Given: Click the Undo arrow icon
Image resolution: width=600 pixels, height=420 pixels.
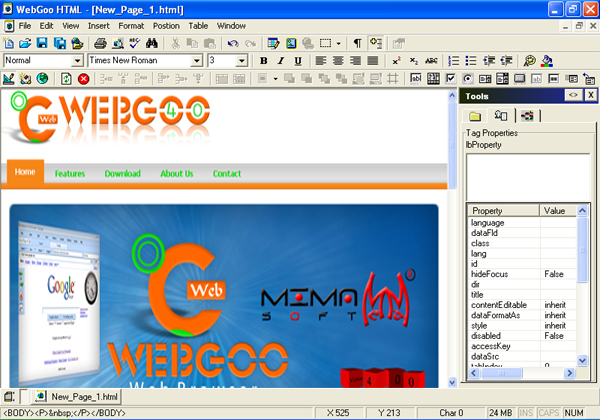Looking at the screenshot, I should tap(231, 43).
